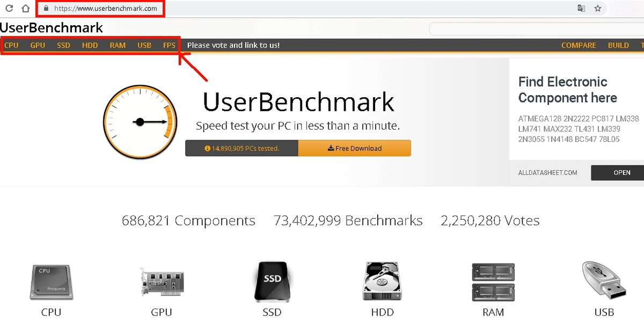644x323 pixels.
Task: Click the GPU label under the card
Action: [x=162, y=312]
